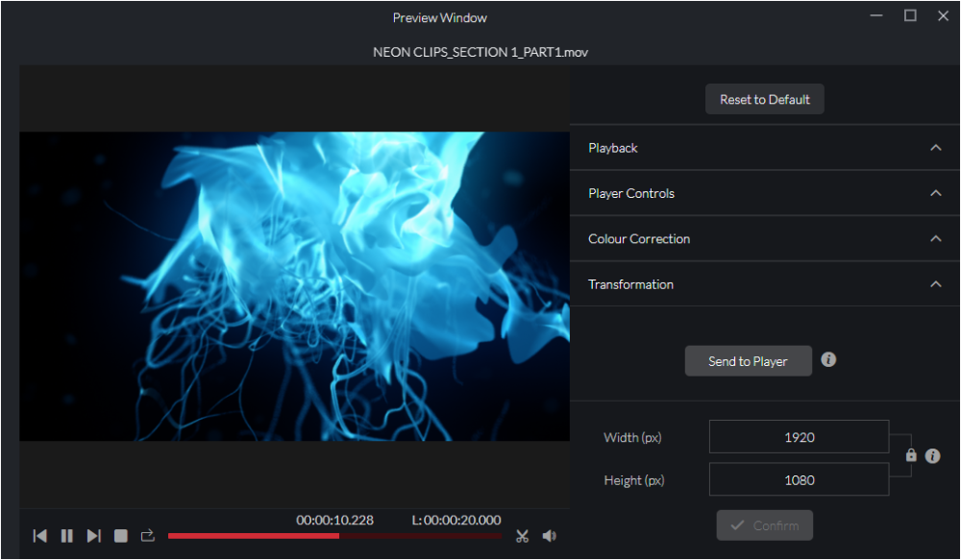Image resolution: width=961 pixels, height=560 pixels.
Task: Click info icon next to dimension lock
Action: [x=932, y=456]
